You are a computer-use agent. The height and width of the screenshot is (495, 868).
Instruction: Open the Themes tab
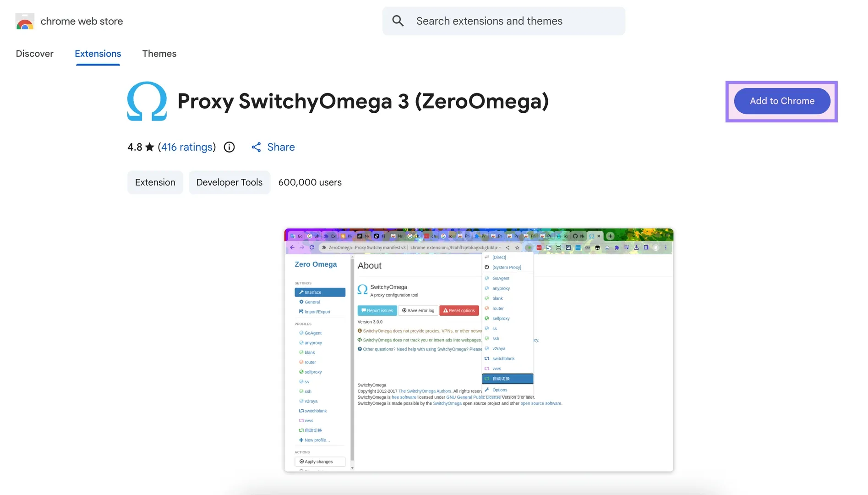(159, 54)
